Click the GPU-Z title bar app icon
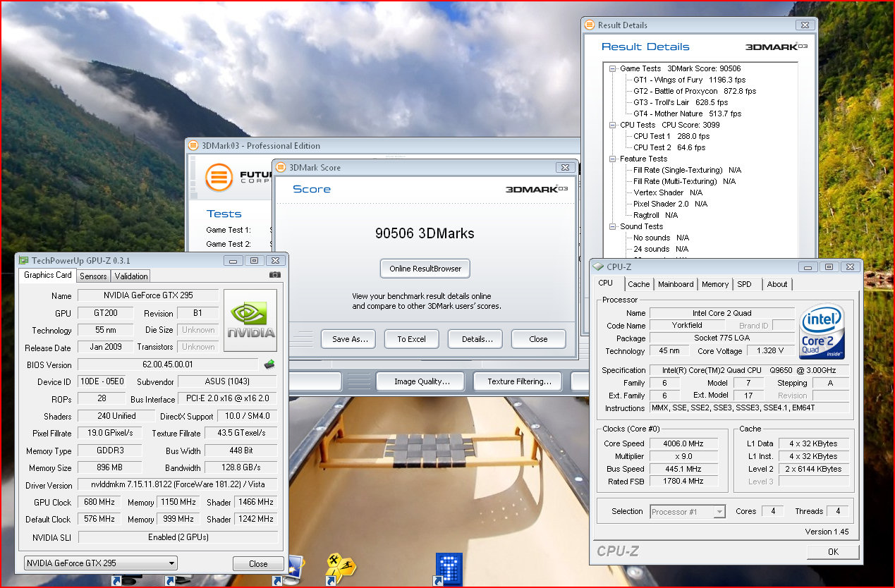This screenshot has height=588, width=895. coord(23,260)
